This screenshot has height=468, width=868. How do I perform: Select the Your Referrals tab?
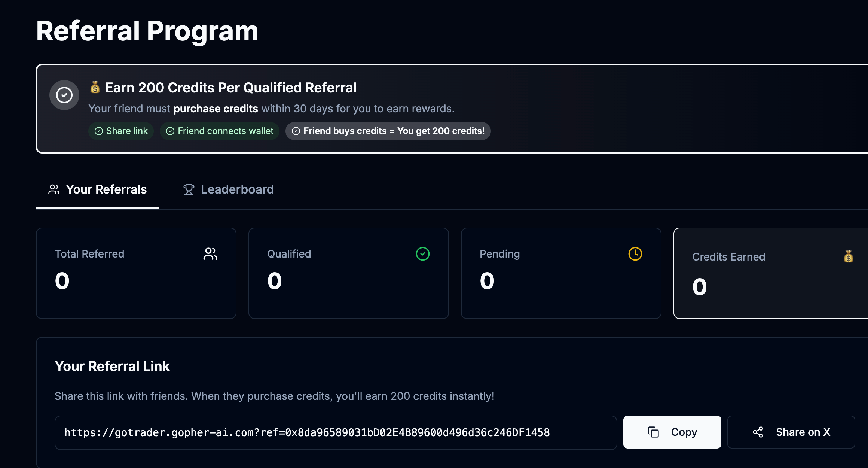[x=98, y=189]
